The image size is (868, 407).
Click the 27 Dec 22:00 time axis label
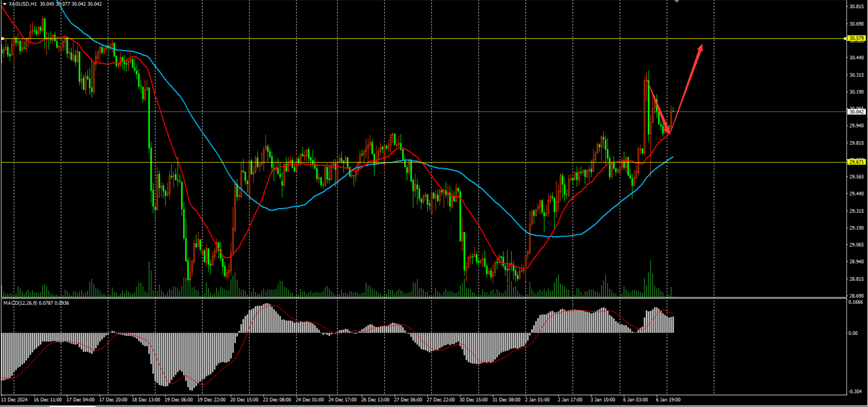(x=441, y=400)
